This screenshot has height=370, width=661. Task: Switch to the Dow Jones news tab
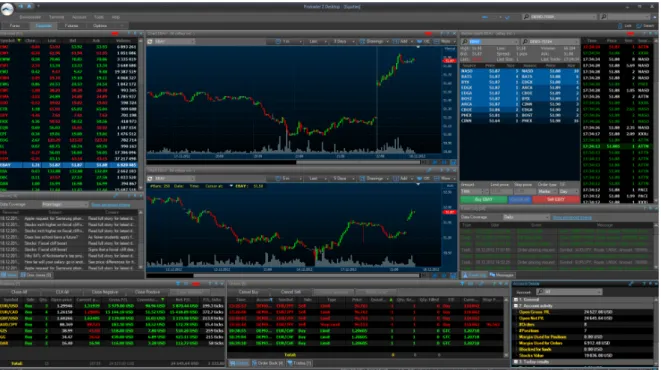36,275
